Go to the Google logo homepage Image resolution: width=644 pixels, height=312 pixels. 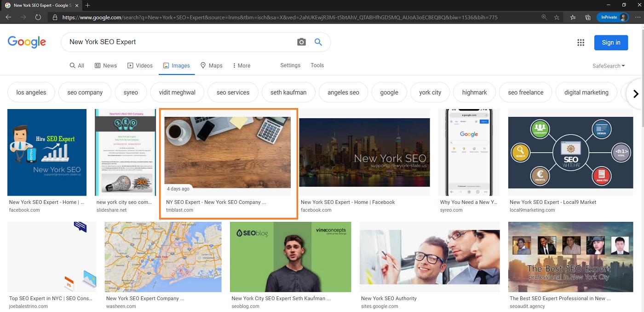(x=27, y=42)
